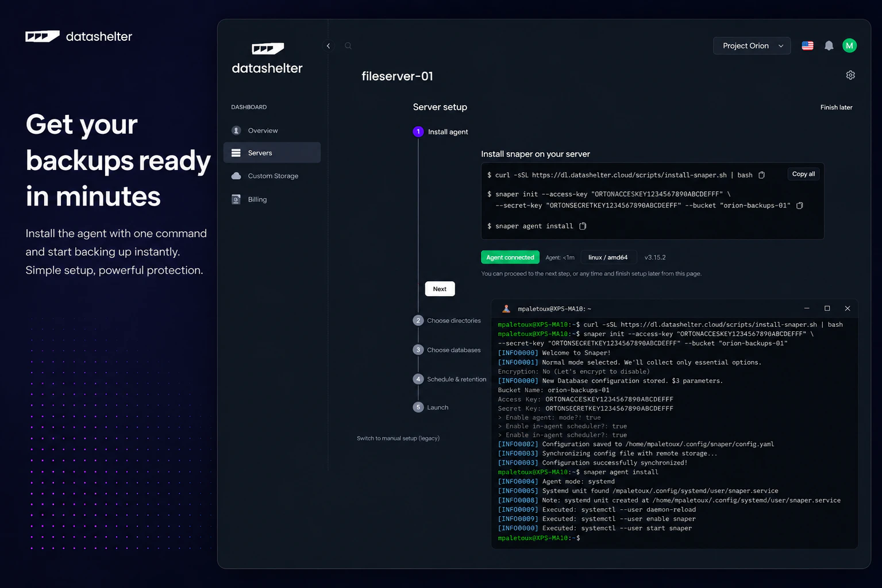Click the terminal title mpaletoux@XPS-MA10
This screenshot has width=882, height=588.
tap(554, 309)
